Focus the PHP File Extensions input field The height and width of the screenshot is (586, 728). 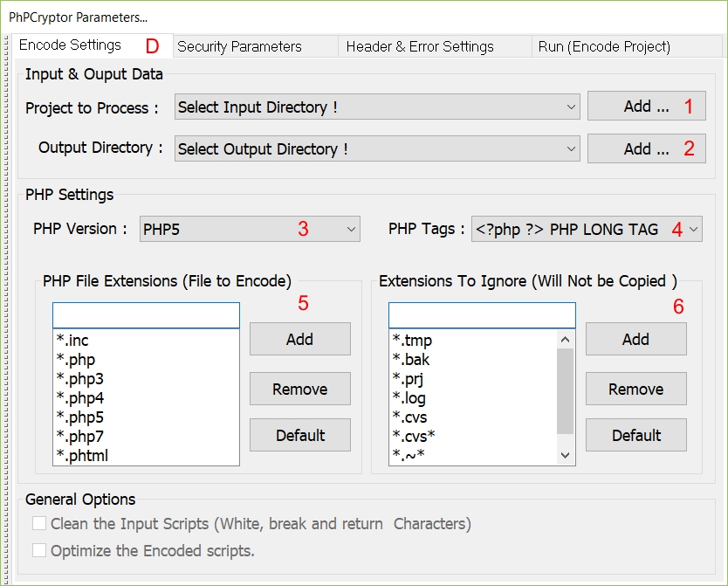click(x=147, y=315)
